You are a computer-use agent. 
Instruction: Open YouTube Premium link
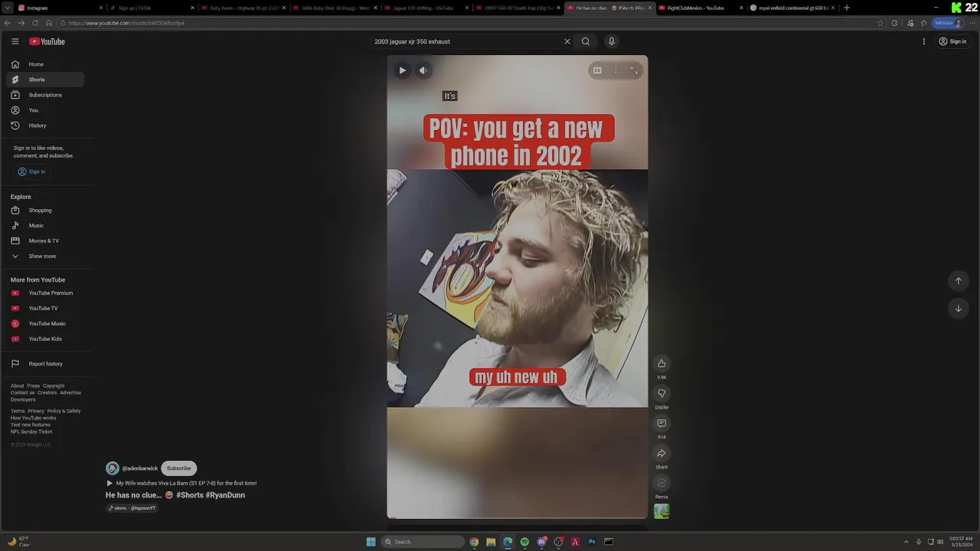click(x=45, y=293)
